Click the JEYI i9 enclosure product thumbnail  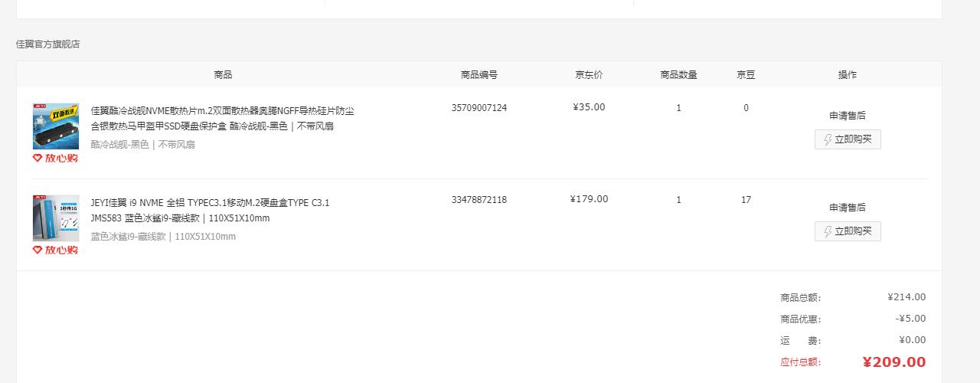click(56, 218)
